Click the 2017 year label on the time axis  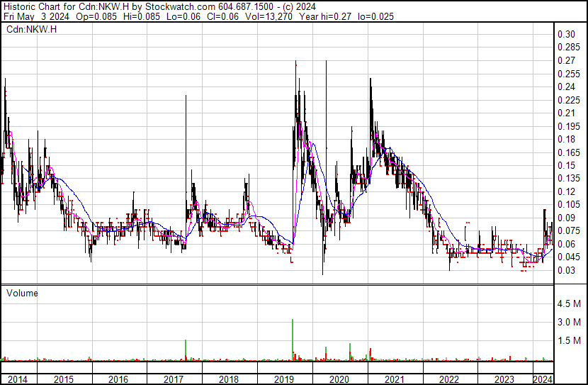pos(174,379)
